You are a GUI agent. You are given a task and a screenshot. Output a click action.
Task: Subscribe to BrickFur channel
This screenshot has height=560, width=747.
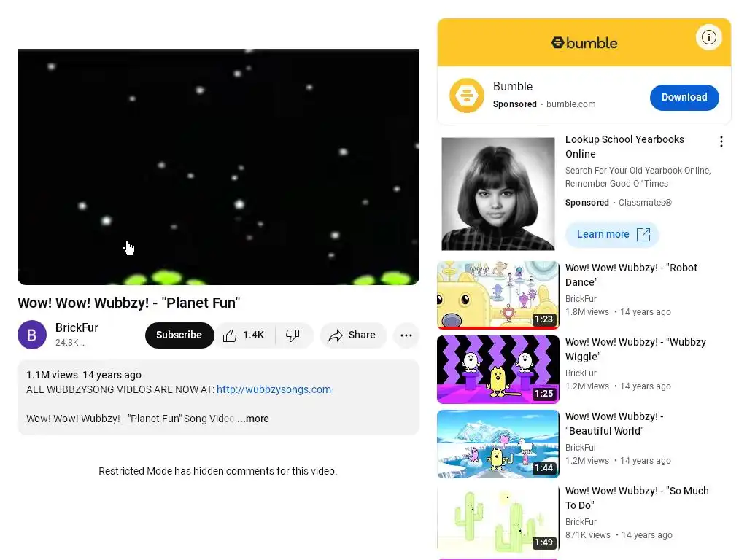click(x=179, y=335)
